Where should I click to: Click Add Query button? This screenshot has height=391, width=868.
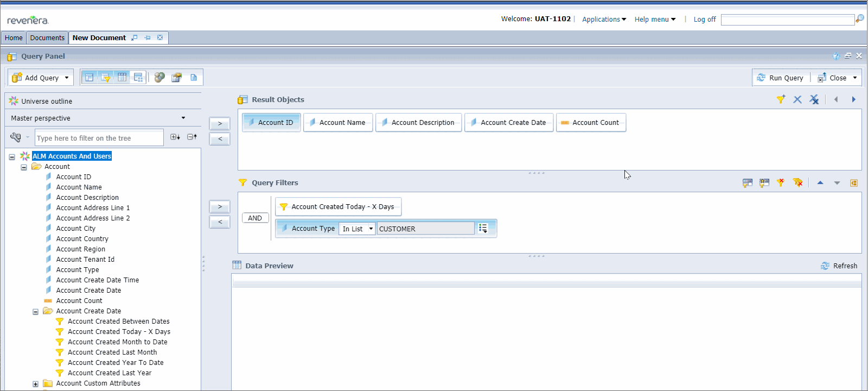(36, 78)
